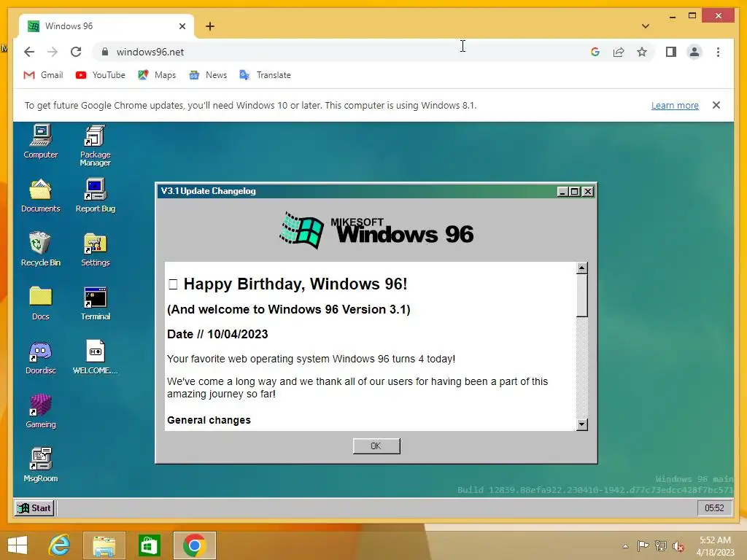Click OK in the changelog dialog

coord(376,446)
